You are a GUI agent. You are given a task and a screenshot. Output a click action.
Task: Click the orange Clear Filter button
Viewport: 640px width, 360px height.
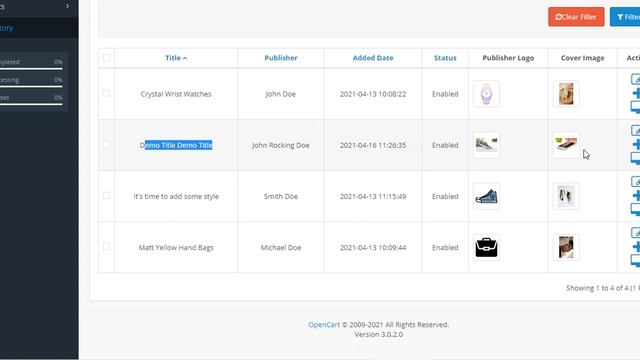click(x=576, y=17)
